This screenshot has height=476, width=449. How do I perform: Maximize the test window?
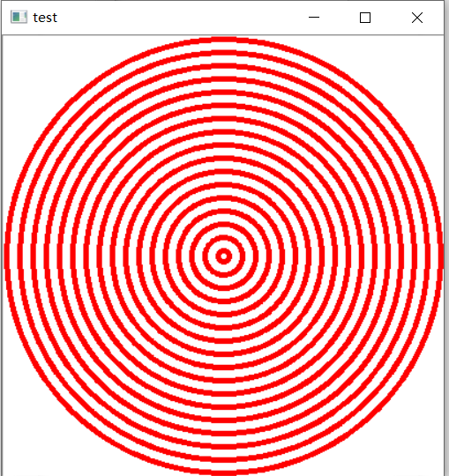tap(365, 18)
